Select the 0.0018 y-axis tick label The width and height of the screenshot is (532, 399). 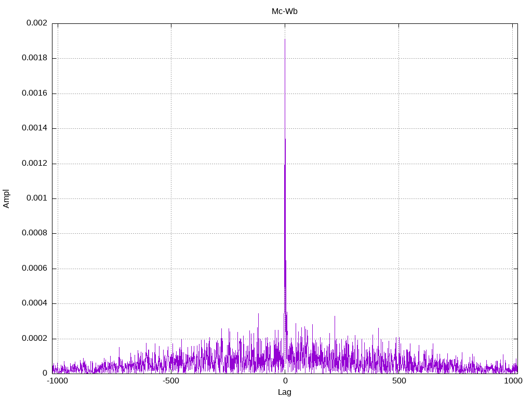[34, 58]
